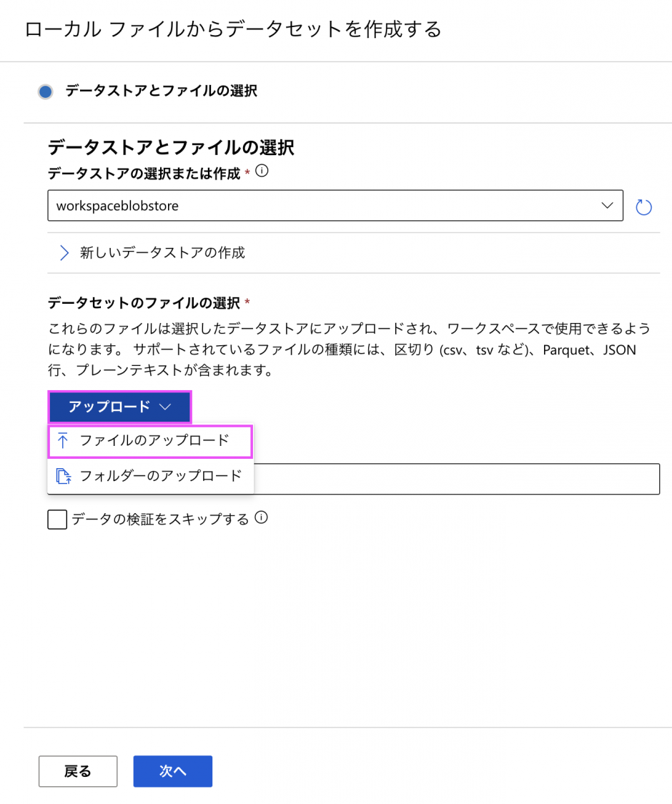Click the データストアとファイルの選択 step label
This screenshot has width=672, height=804.
click(x=162, y=91)
